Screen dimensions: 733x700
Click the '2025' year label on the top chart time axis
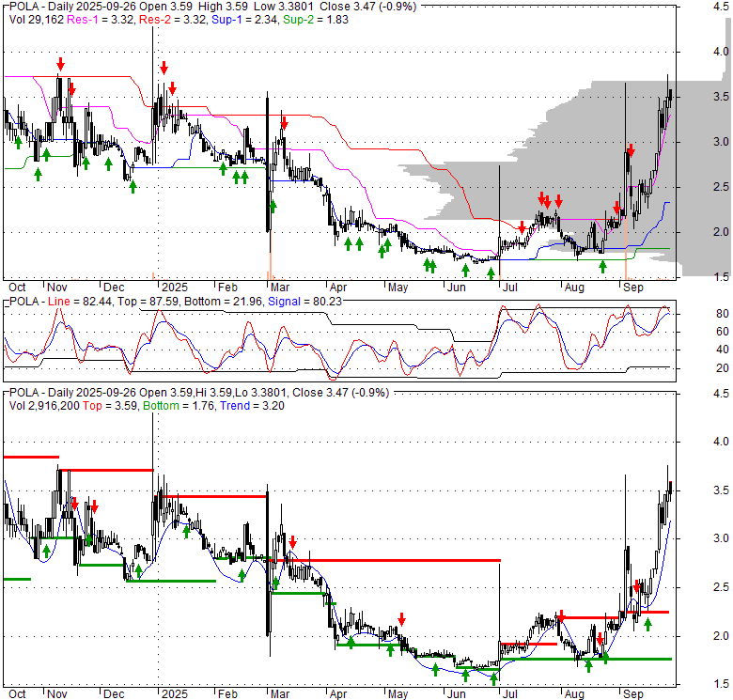click(x=175, y=287)
